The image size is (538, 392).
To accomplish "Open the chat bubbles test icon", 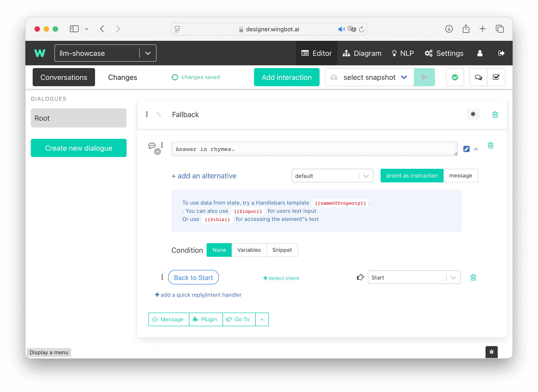I will (x=478, y=77).
